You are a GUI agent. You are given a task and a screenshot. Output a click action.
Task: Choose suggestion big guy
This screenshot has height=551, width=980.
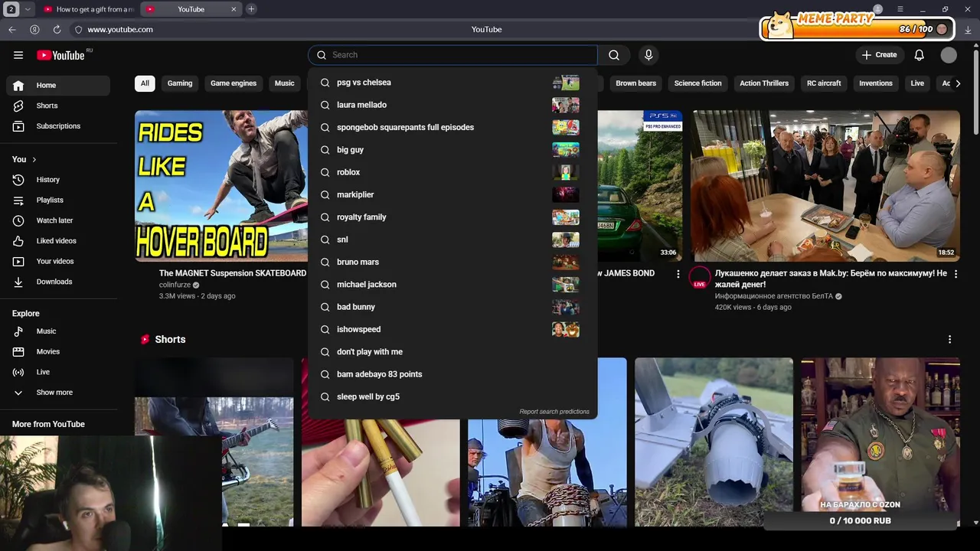(x=452, y=150)
